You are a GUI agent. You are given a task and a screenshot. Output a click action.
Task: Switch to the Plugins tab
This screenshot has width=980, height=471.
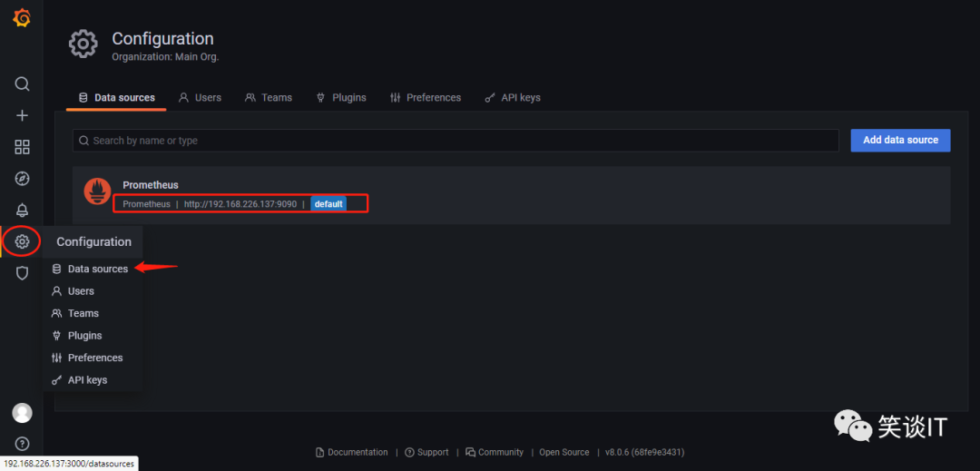[341, 98]
